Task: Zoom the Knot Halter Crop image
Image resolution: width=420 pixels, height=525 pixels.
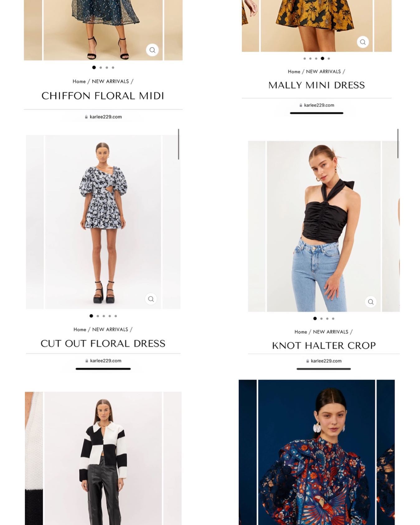Action: point(370,302)
